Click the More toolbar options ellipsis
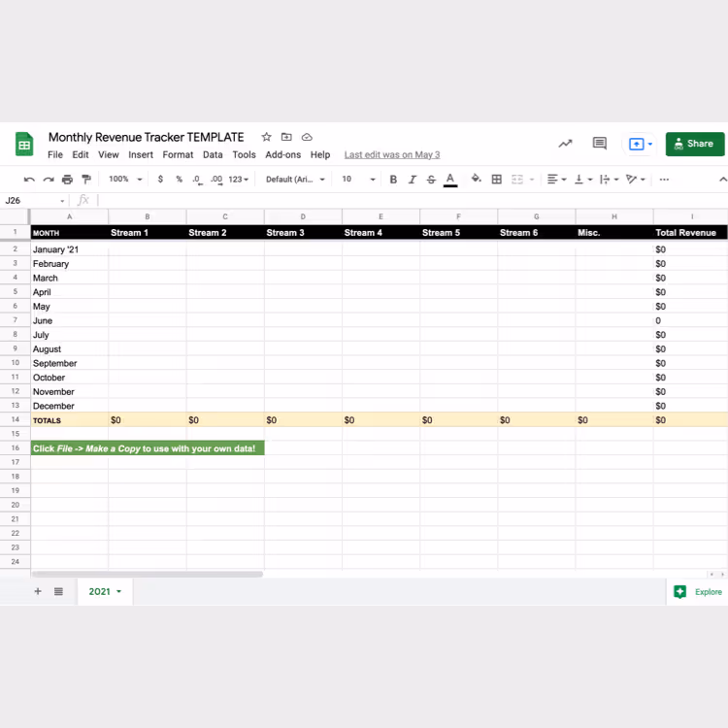This screenshot has height=728, width=728. click(x=664, y=180)
